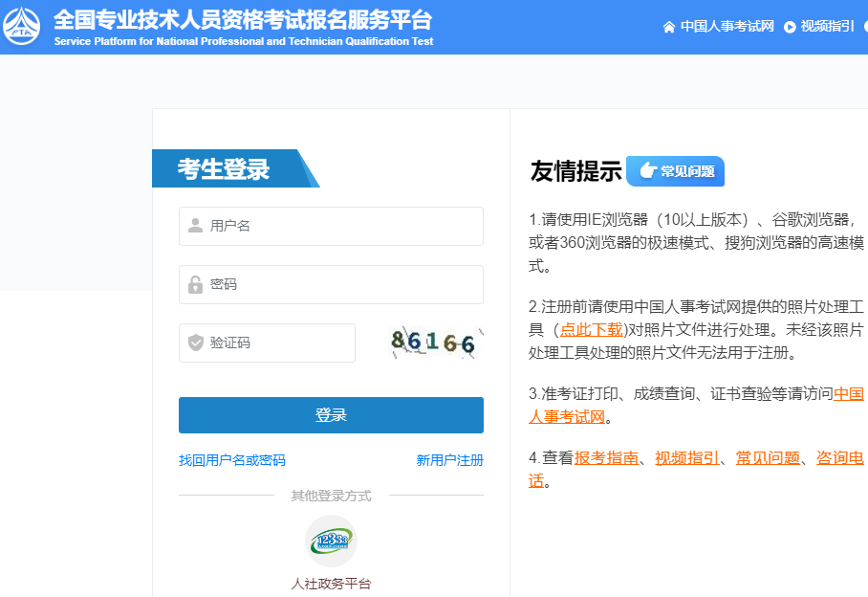The width and height of the screenshot is (868, 597).
Task: Click the home icon beside 中国人事考试网
Action: coord(670,25)
